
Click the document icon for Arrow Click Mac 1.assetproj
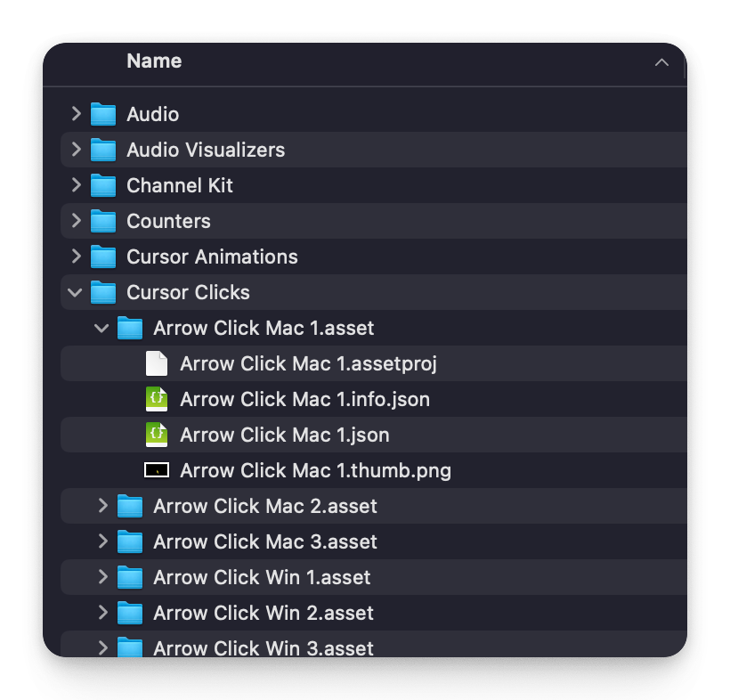click(x=157, y=363)
